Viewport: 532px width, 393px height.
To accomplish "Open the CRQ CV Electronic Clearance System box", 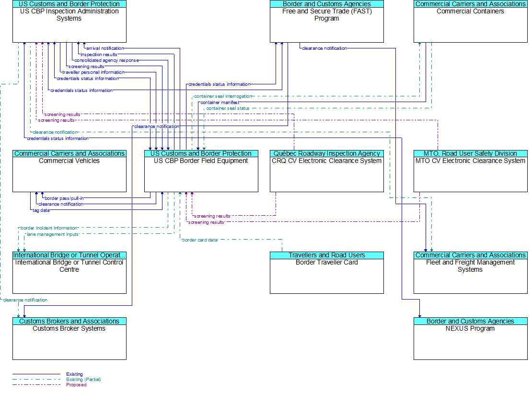I will (327, 171).
